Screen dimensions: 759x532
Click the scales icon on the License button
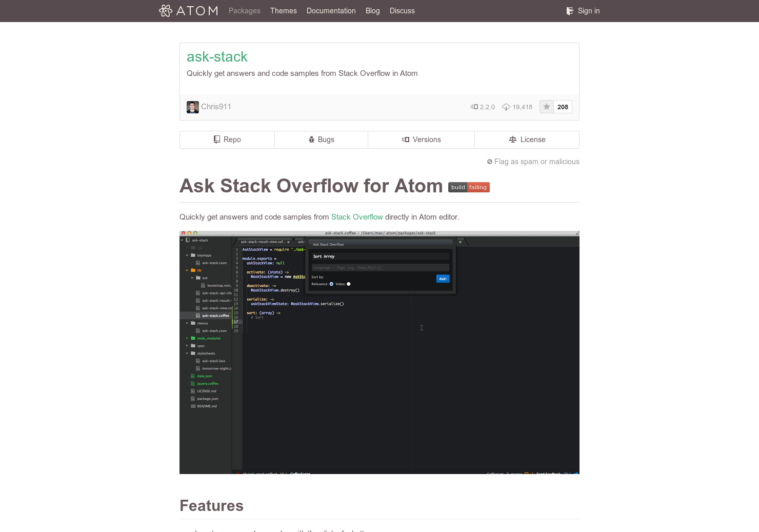click(513, 139)
